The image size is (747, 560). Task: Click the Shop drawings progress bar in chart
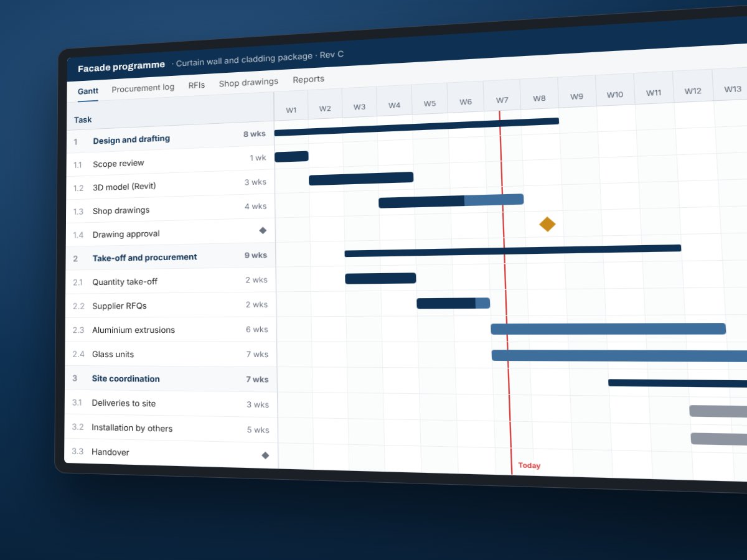[x=451, y=201]
